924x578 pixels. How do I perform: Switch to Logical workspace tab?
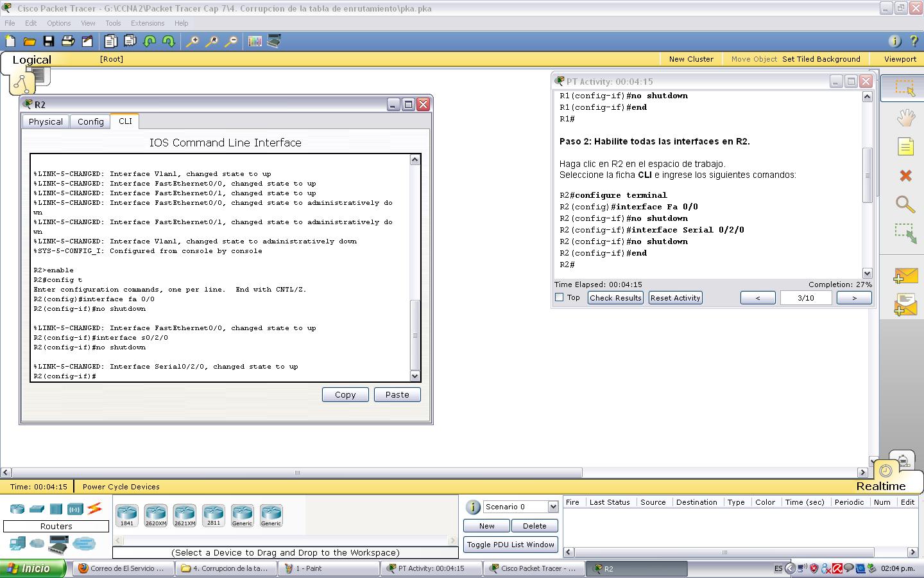click(31, 60)
